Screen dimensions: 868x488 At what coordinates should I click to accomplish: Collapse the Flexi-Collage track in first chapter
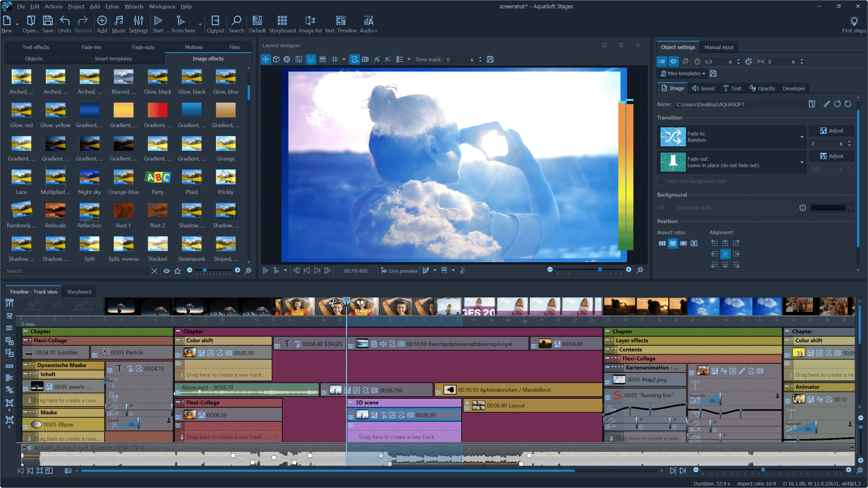point(26,340)
